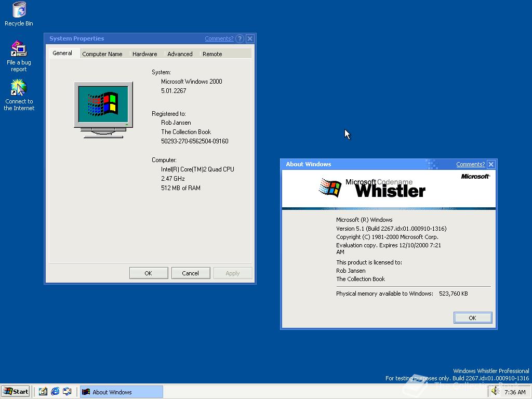Open the Advanced tab
The width and height of the screenshot is (532, 399).
[x=180, y=54]
